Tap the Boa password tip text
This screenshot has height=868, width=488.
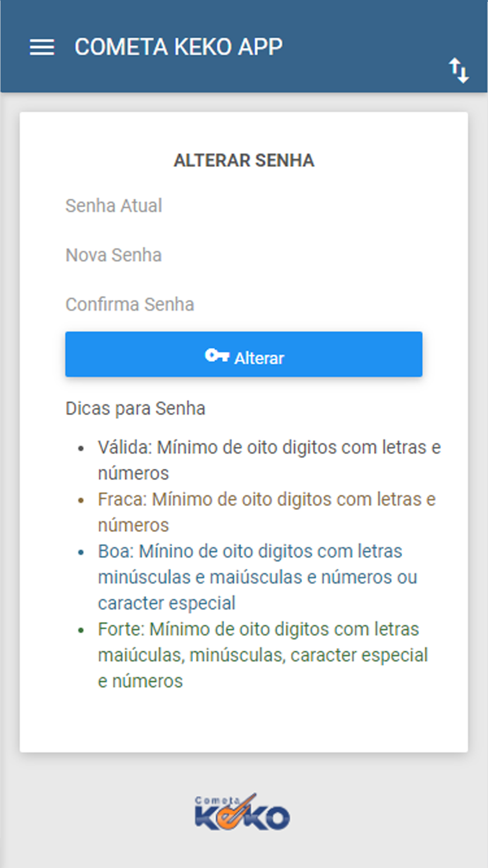click(258, 577)
